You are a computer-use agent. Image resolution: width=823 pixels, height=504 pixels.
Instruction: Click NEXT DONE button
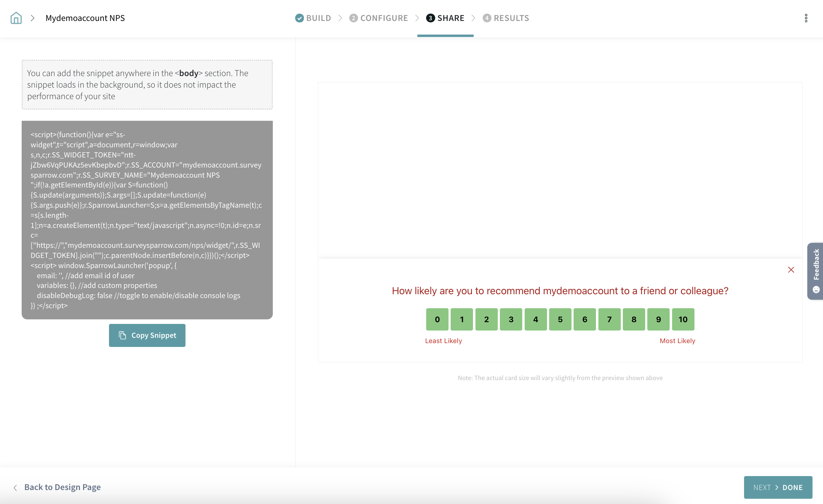778,487
